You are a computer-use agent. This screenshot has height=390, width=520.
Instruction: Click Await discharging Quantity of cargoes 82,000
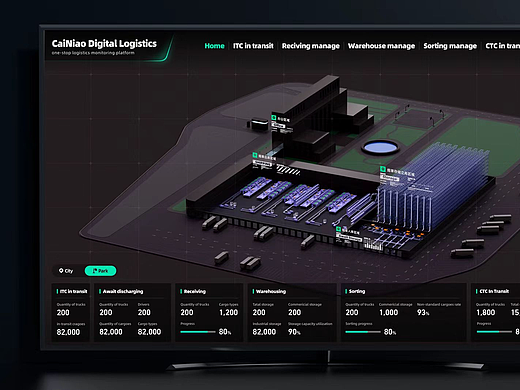(111, 332)
